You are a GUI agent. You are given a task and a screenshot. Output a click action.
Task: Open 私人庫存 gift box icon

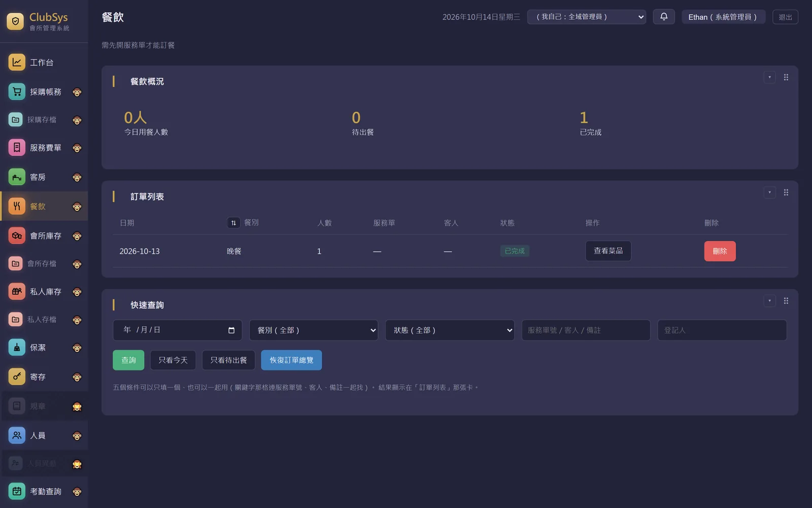pos(17,291)
